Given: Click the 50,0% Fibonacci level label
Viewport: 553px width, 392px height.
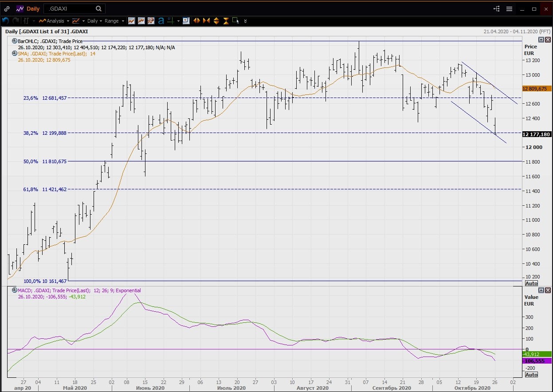Looking at the screenshot, I should point(31,162).
